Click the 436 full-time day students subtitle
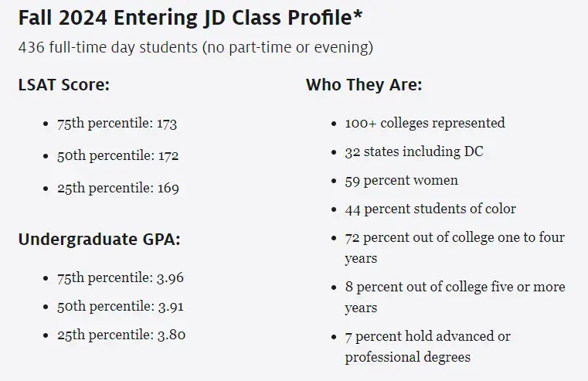This screenshot has width=588, height=381. [x=195, y=48]
